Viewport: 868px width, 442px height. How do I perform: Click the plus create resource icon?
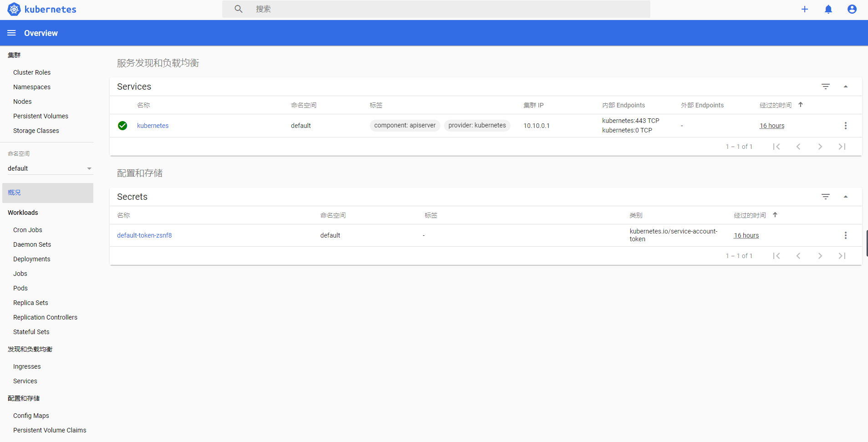[805, 9]
